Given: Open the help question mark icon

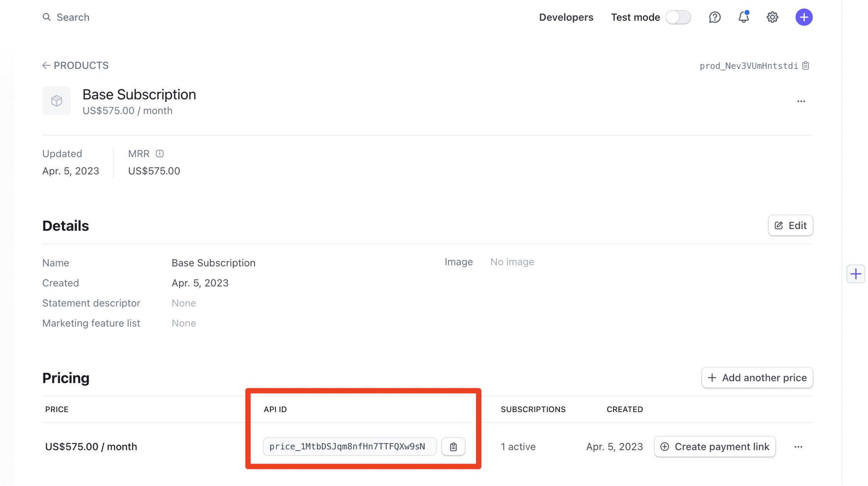Looking at the screenshot, I should tap(715, 17).
